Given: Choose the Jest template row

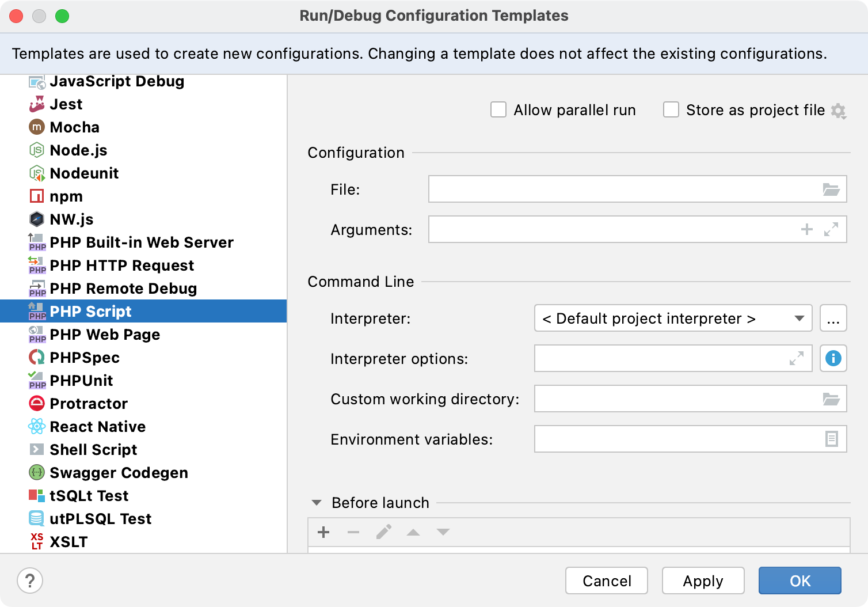Looking at the screenshot, I should [143, 104].
